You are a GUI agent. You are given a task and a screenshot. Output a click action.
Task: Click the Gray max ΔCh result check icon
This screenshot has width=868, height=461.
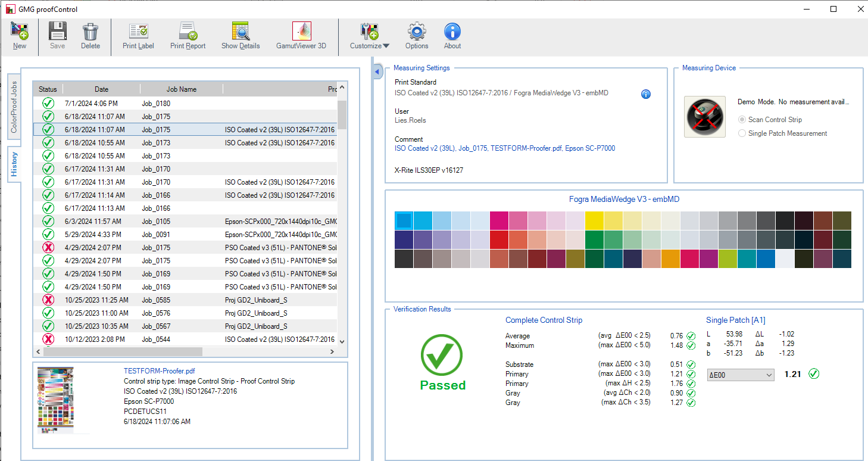[x=691, y=403]
